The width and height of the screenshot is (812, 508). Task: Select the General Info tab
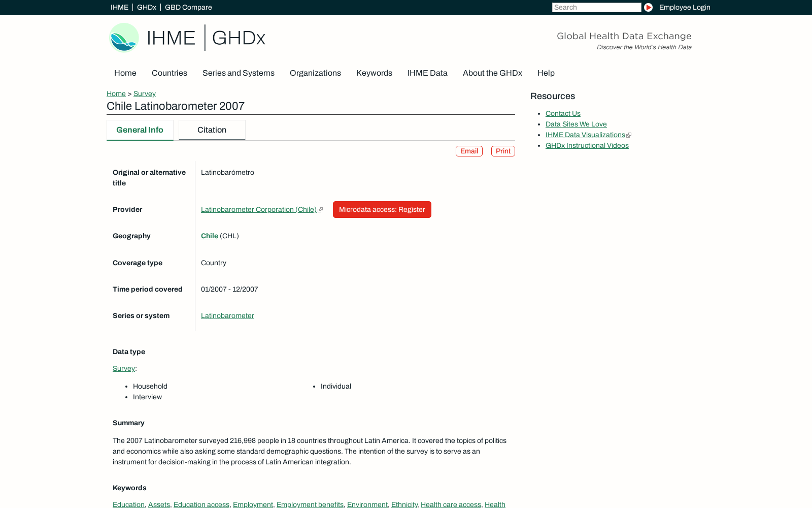click(140, 130)
